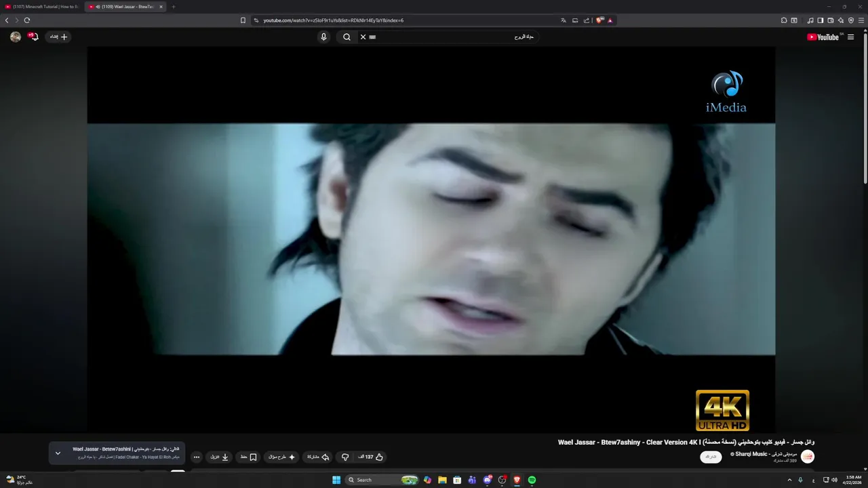Open Brave Shields lion icon

[599, 20]
